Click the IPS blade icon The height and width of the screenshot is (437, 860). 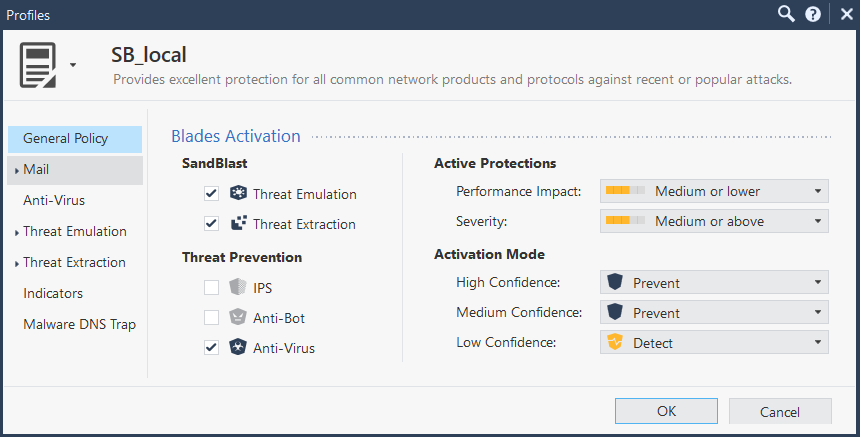coord(238,287)
